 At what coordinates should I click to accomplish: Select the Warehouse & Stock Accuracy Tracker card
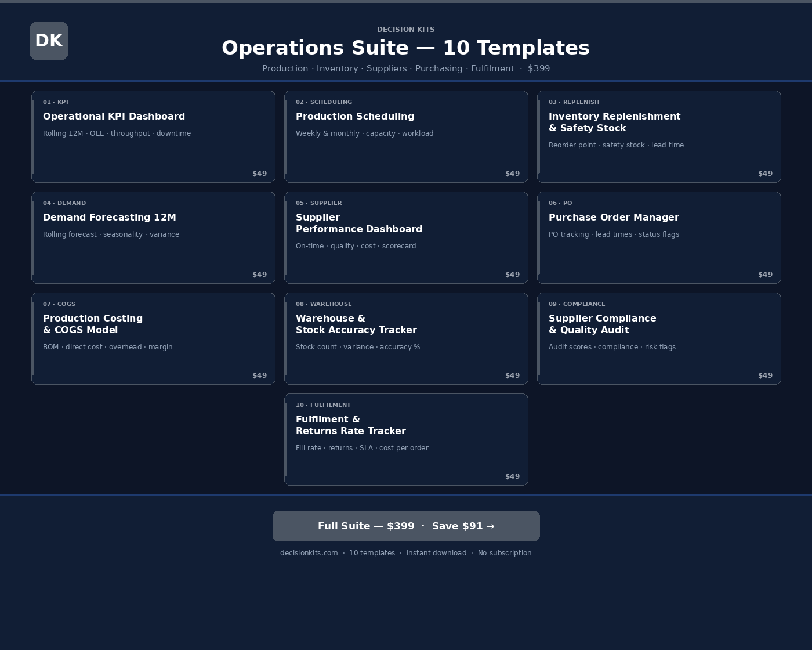coord(406,338)
